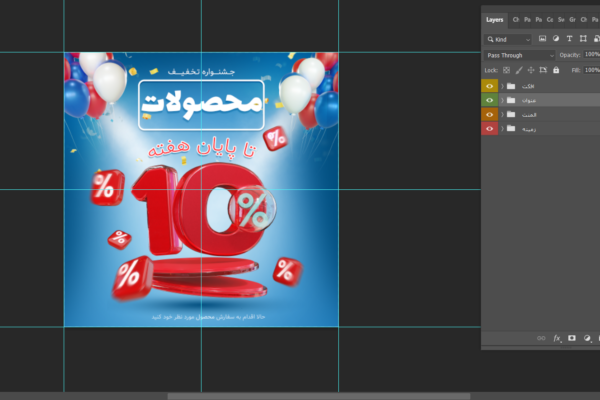This screenshot has width=600, height=400.
Task: Click the pixel layer filter icon
Action: tap(542, 39)
